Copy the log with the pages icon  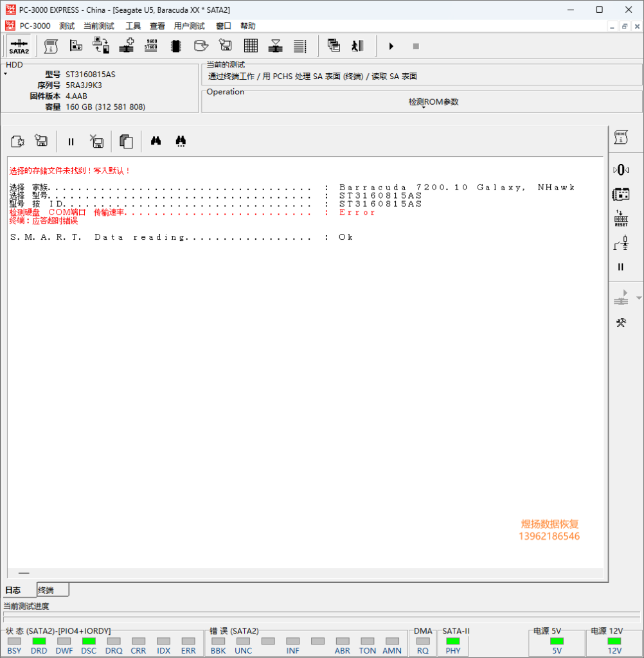[x=126, y=141]
